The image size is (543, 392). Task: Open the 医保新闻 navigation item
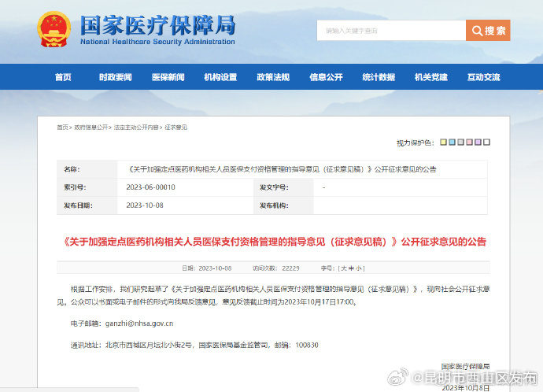168,77
